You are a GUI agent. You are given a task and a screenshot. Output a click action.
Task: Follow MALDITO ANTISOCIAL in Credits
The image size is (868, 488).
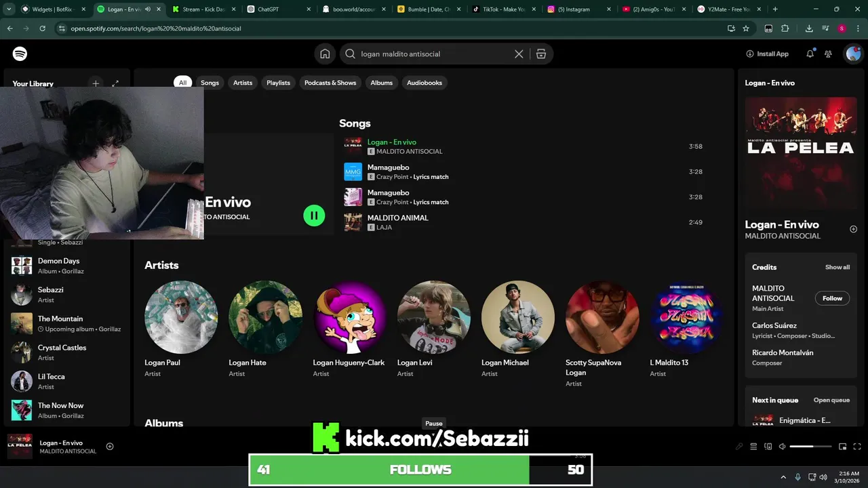pyautogui.click(x=832, y=298)
